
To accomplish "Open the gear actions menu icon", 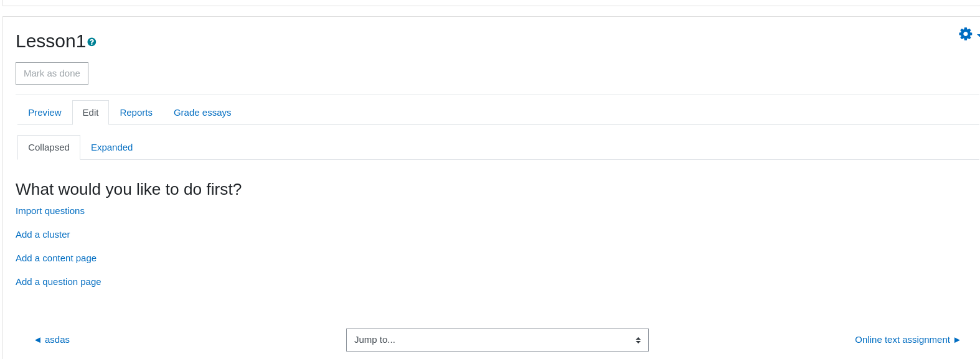I will point(965,34).
